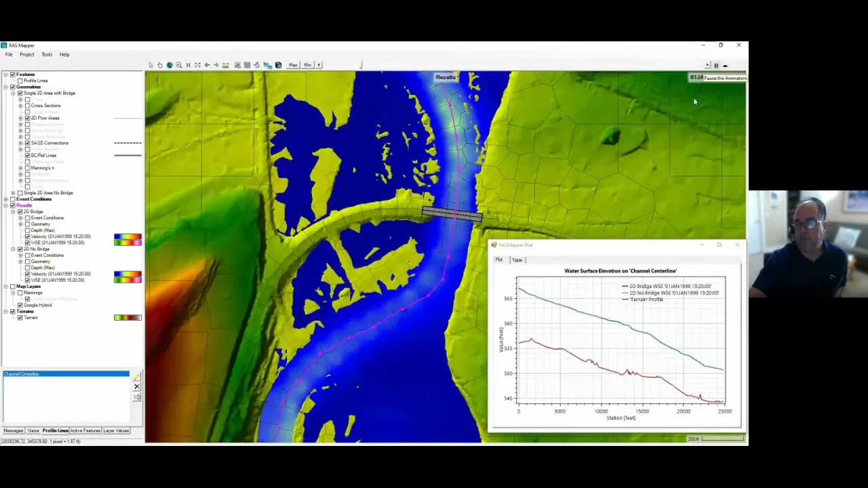
Task: Click the curved-arrow toolbar icon
Action: click(256, 65)
